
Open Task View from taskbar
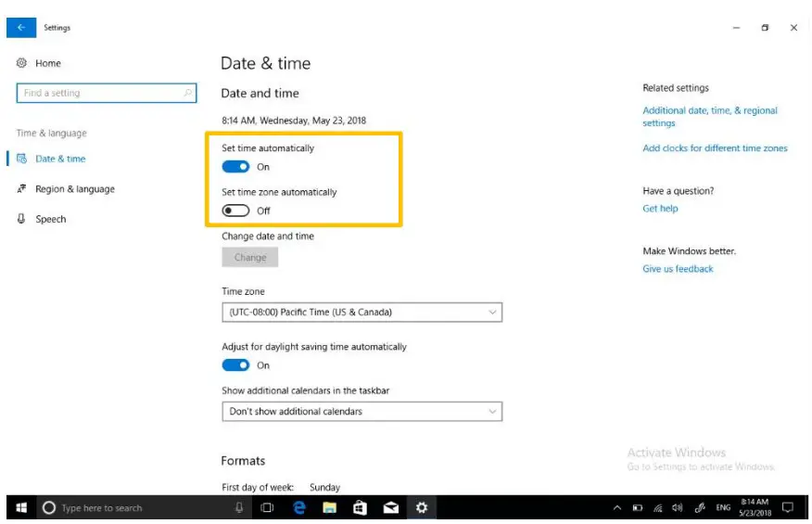click(267, 508)
